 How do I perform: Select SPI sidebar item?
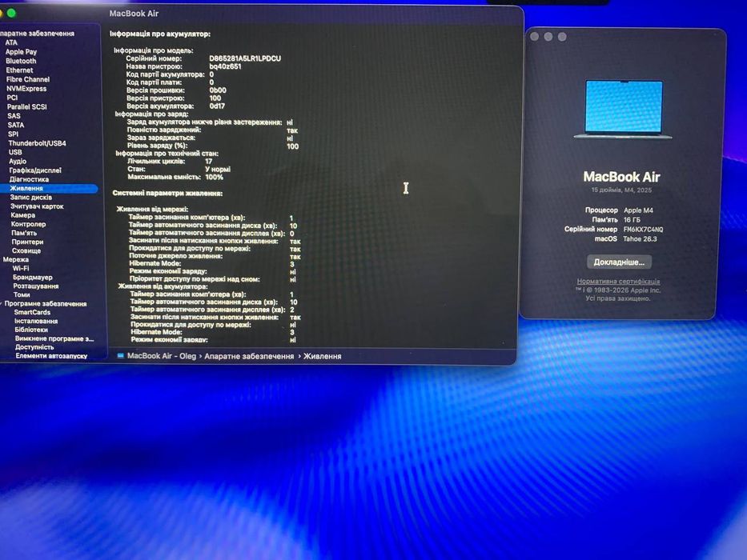coord(14,134)
